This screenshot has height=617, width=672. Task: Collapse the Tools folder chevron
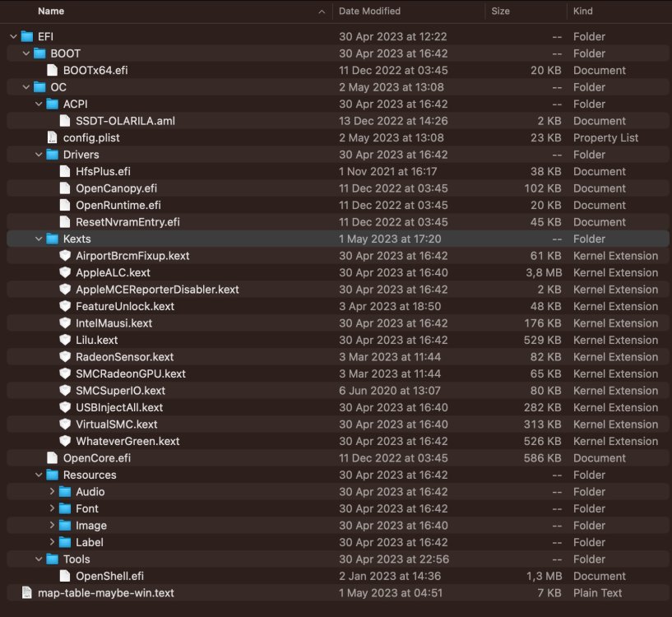(39, 559)
